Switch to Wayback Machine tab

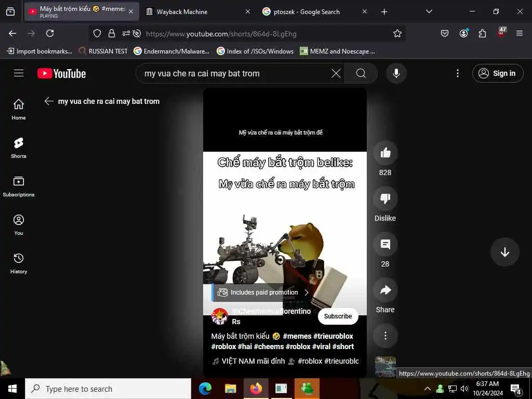(198, 12)
